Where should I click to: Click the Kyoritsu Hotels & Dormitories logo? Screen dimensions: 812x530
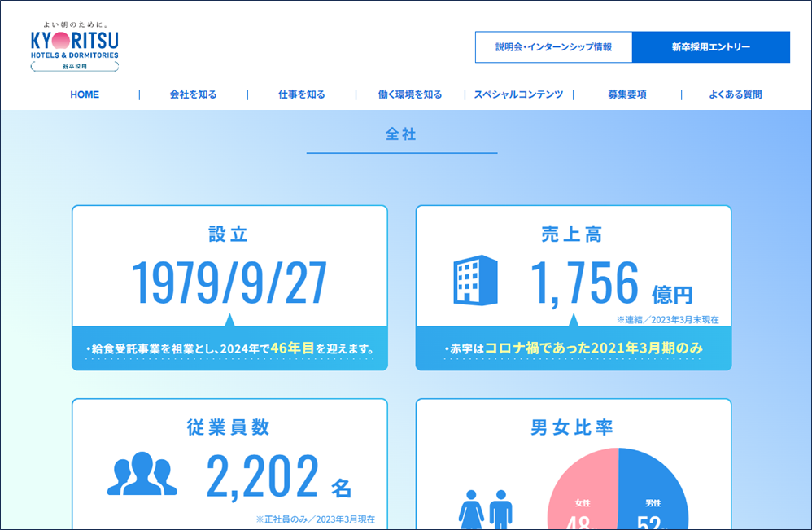tap(75, 46)
